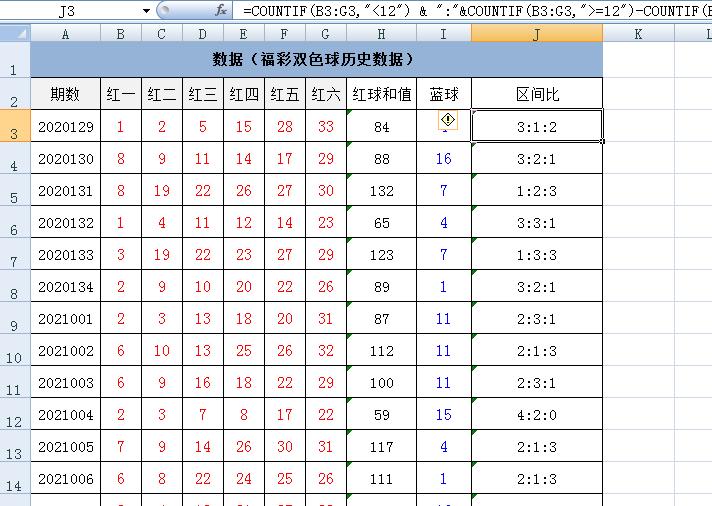Viewport: 712px width, 506px height.
Task: Click ratio cell 4:2:0
Action: tap(537, 414)
